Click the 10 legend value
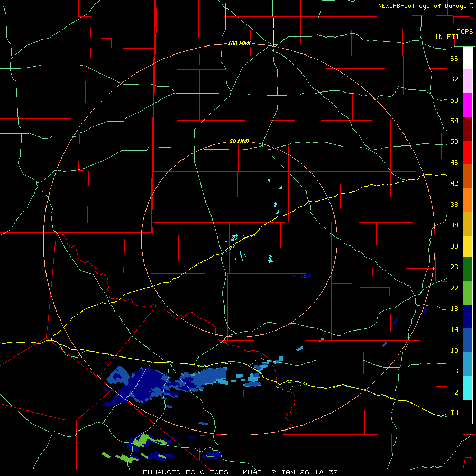The height and width of the screenshot is (476, 476). pyautogui.click(x=454, y=351)
